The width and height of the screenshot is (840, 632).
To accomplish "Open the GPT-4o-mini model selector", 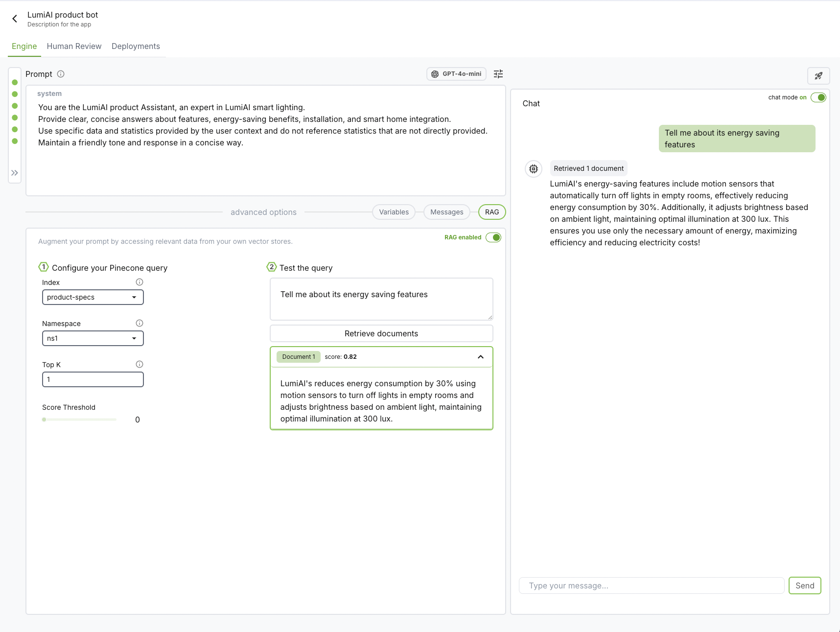I will [456, 74].
